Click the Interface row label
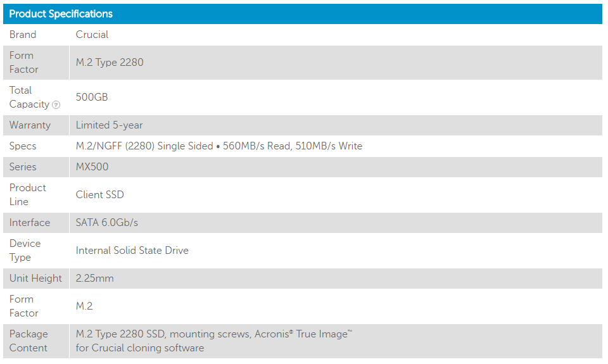Image resolution: width=608 pixels, height=364 pixels. (30, 223)
